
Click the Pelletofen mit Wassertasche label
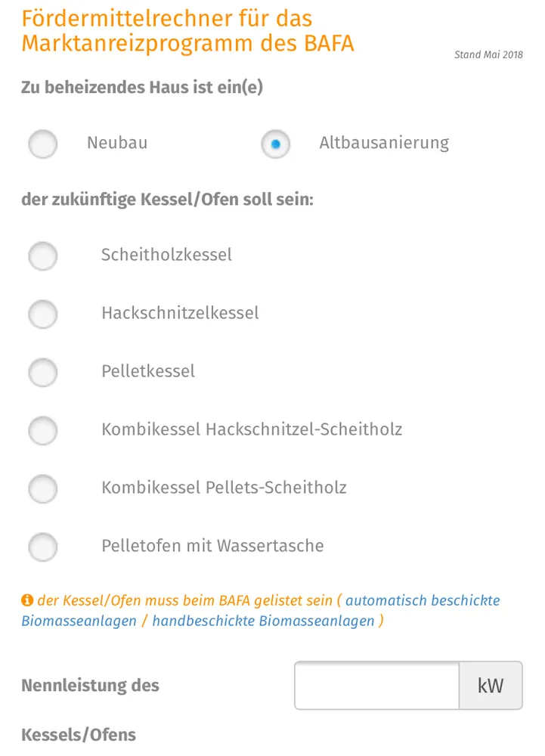(x=212, y=546)
